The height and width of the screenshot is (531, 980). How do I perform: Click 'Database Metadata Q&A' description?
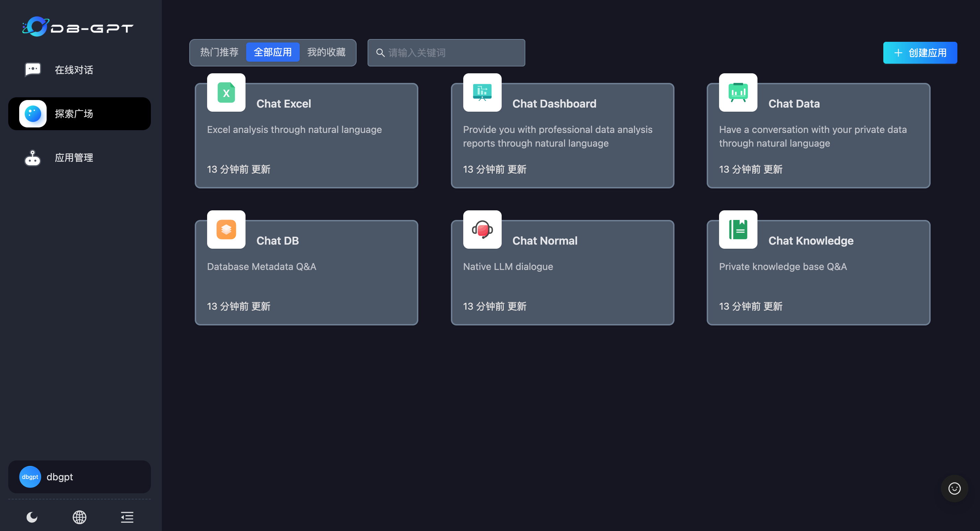262,267
